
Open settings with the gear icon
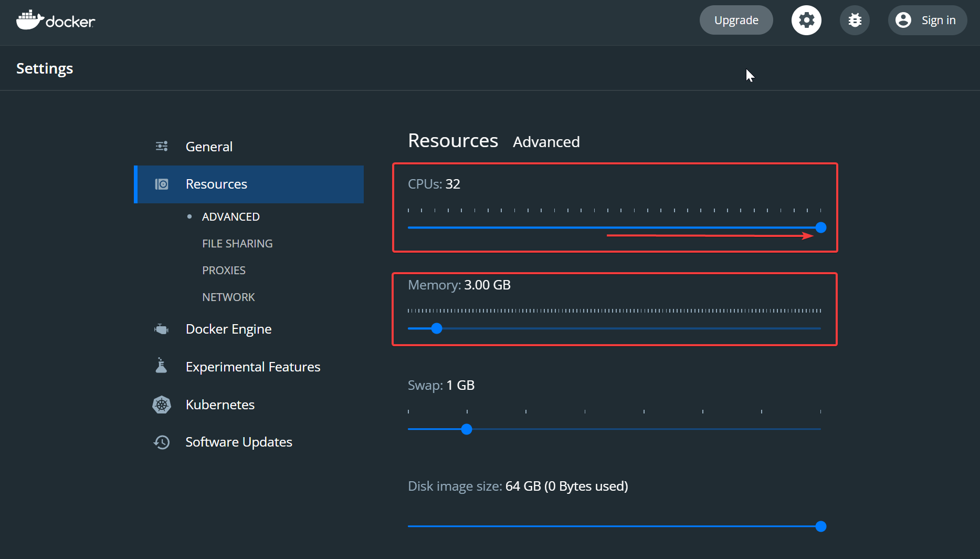pyautogui.click(x=806, y=20)
